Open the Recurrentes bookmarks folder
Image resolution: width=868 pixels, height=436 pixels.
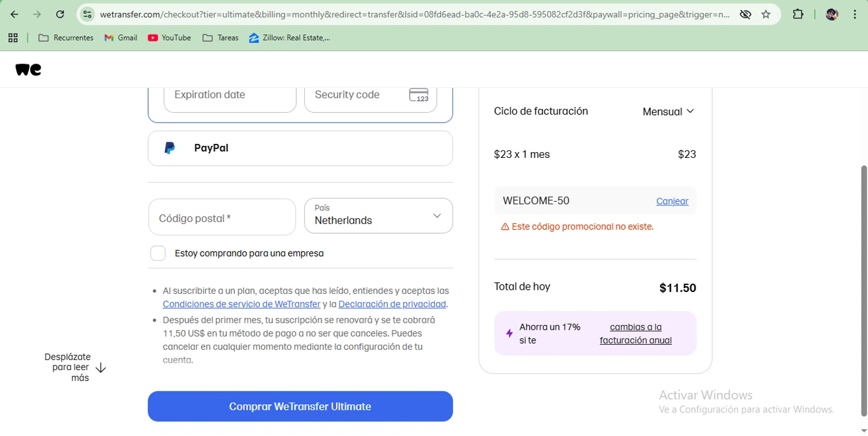[x=66, y=38]
